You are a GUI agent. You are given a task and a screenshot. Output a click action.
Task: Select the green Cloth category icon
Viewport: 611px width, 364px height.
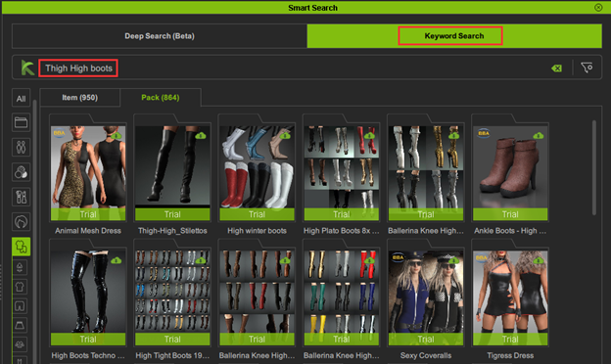(21, 247)
